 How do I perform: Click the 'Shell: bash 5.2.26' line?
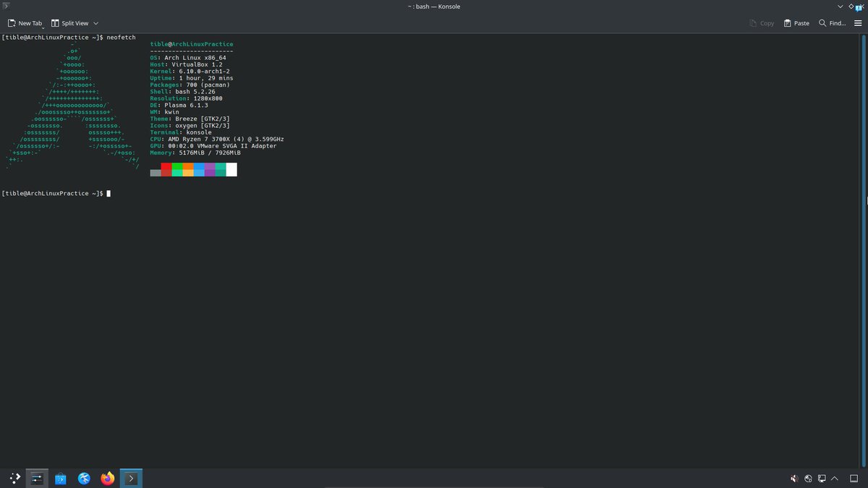[182, 92]
